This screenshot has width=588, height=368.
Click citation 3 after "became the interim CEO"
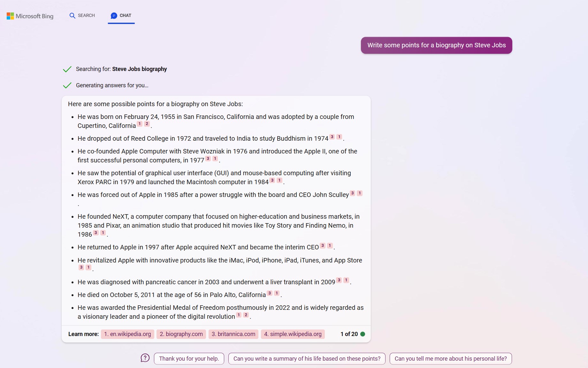(323, 246)
